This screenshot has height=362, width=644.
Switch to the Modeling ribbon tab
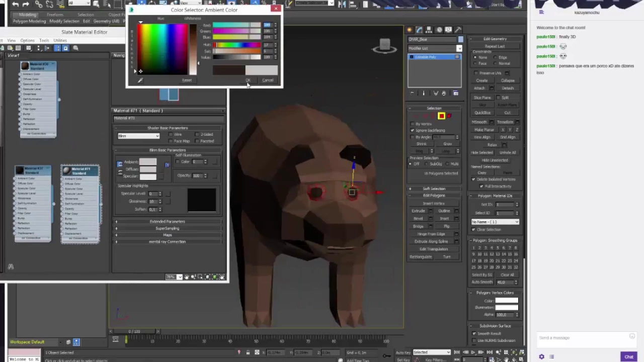coord(27,15)
